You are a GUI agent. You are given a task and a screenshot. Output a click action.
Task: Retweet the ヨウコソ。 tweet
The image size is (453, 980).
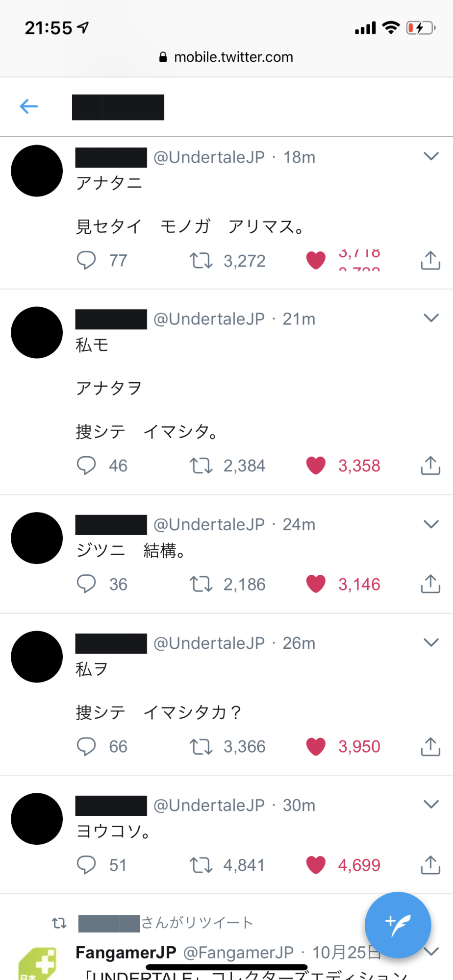[x=201, y=865]
